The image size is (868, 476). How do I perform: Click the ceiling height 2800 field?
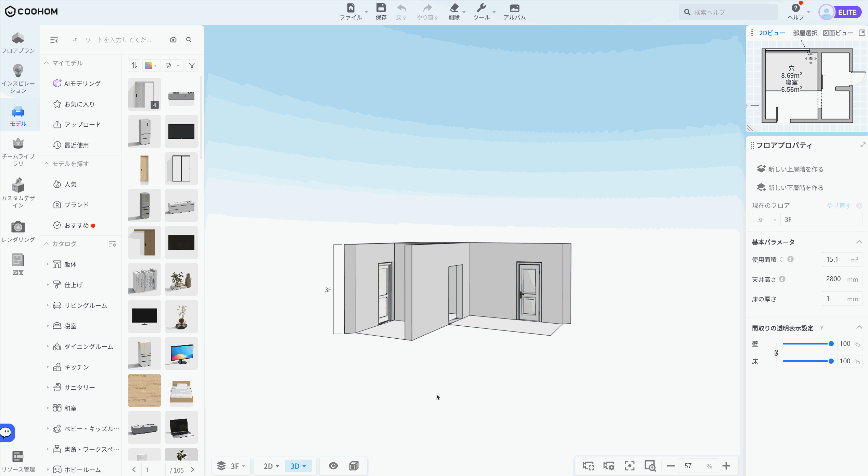tap(842, 279)
